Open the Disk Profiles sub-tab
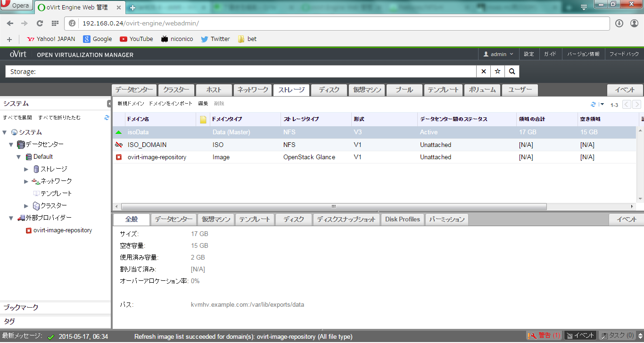This screenshot has width=644, height=343. [x=403, y=219]
